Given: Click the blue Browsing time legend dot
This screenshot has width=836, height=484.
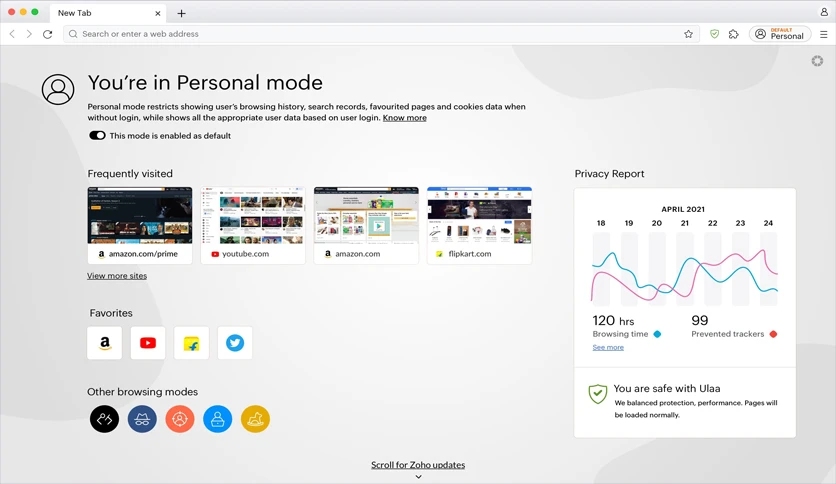Looking at the screenshot, I should [657, 334].
